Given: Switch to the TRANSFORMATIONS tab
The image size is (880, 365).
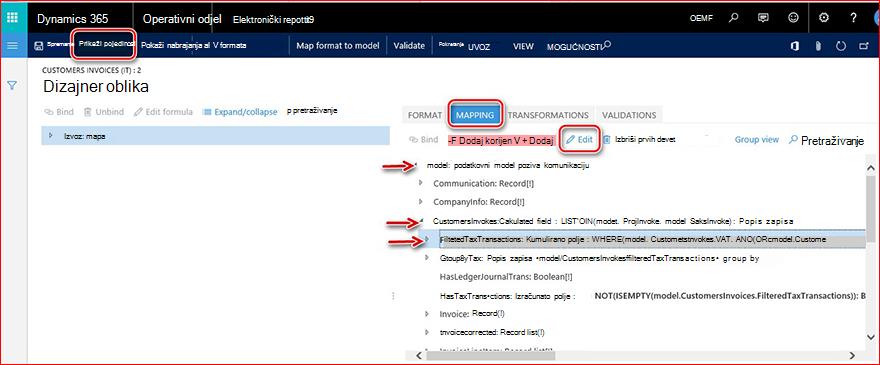Looking at the screenshot, I should (x=548, y=115).
